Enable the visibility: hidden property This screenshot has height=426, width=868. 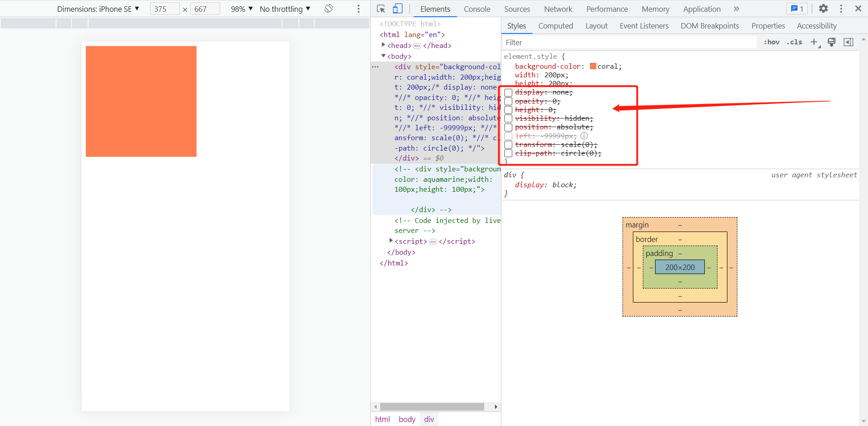509,118
